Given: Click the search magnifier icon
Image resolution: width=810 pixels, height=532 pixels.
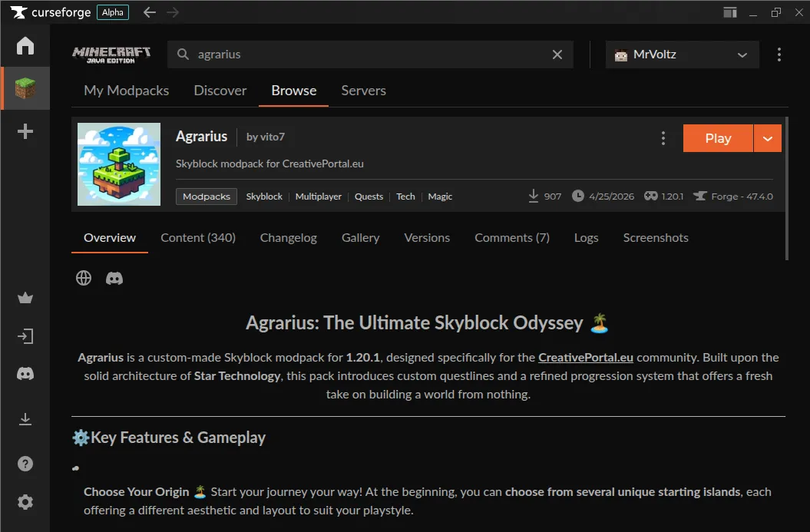Looking at the screenshot, I should point(183,55).
